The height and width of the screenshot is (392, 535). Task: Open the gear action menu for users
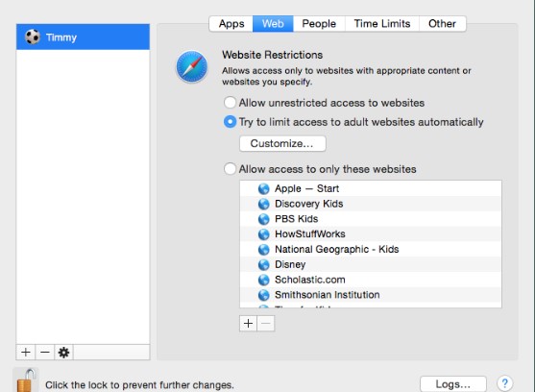point(63,352)
